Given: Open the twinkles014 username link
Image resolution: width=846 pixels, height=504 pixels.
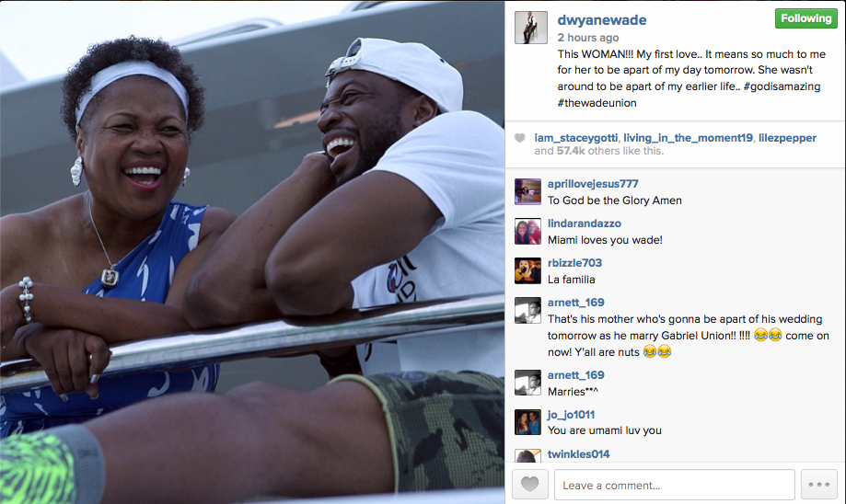Looking at the screenshot, I should tap(578, 454).
